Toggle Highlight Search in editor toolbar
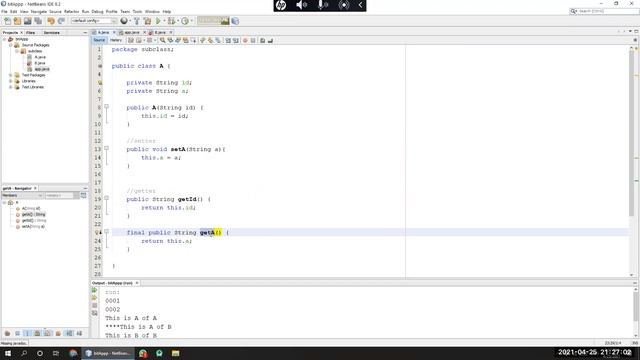This screenshot has width=640, height=360. click(186, 40)
